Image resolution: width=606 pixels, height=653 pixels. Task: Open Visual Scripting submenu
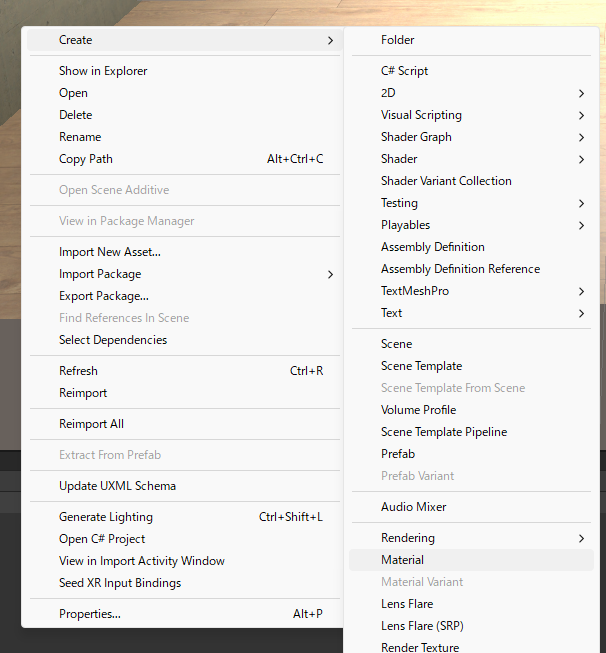pyautogui.click(x=471, y=115)
